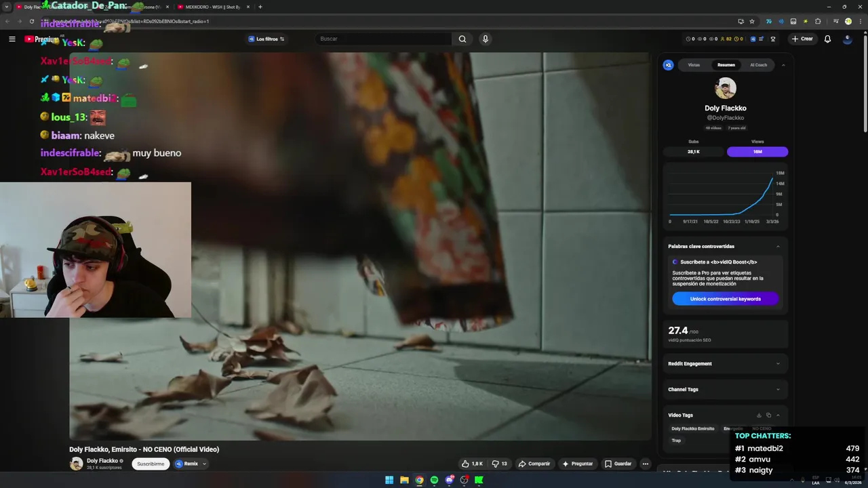Screen dimensions: 868x488
Task: Click Unlock controversial keywords button
Action: coord(725,299)
